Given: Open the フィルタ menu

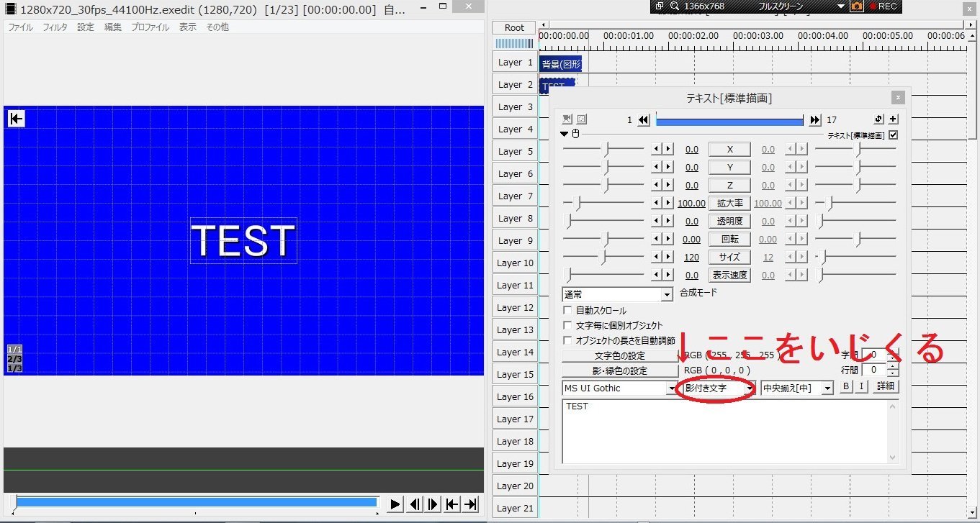Looking at the screenshot, I should (x=55, y=27).
